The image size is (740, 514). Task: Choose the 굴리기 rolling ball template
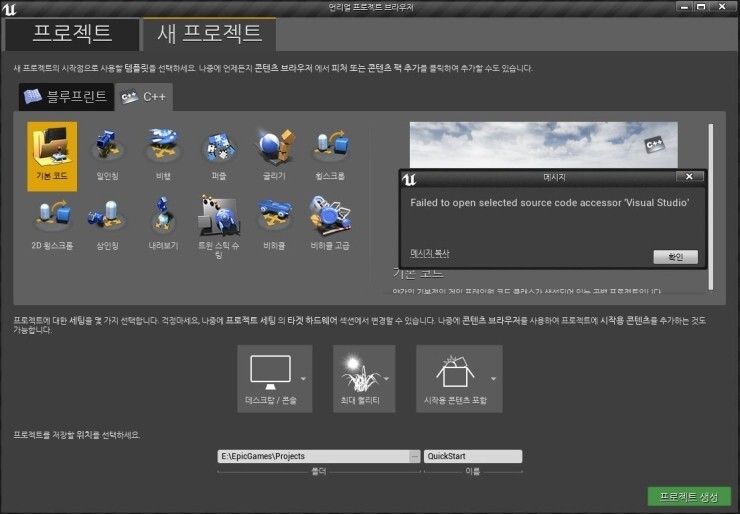(274, 156)
